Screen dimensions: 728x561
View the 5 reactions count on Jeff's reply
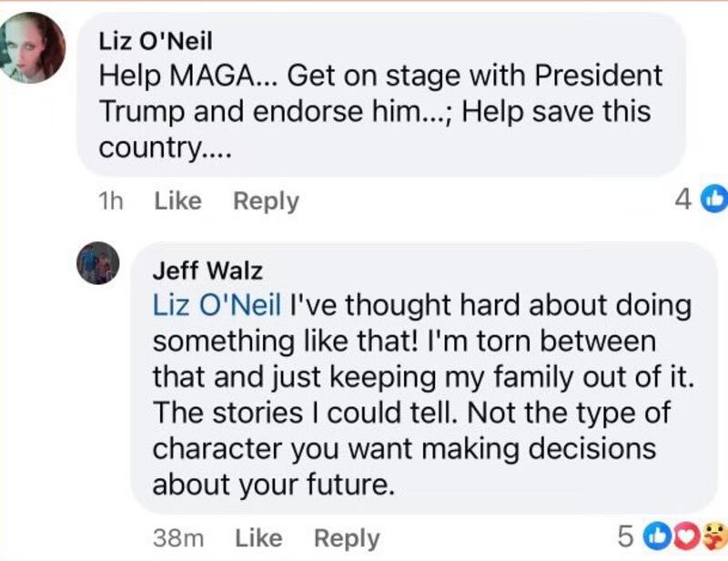(x=625, y=537)
